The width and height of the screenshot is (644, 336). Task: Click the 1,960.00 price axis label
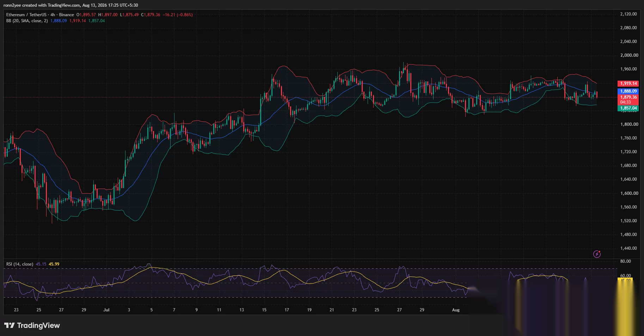pos(628,69)
